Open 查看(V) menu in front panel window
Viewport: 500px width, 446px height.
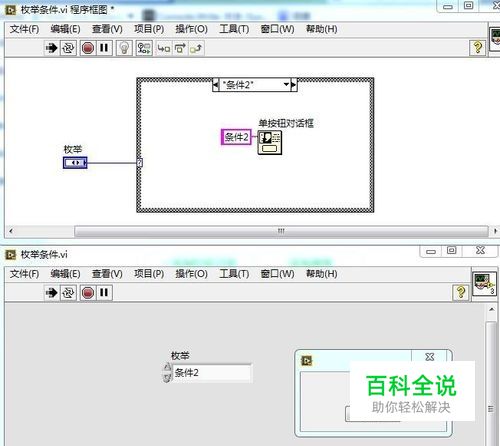[x=107, y=274]
